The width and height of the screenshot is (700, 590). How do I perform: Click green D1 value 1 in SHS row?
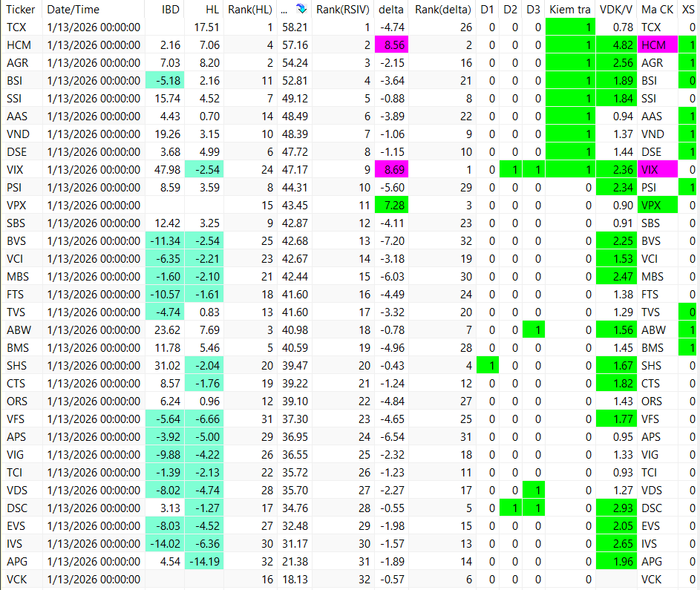click(488, 366)
